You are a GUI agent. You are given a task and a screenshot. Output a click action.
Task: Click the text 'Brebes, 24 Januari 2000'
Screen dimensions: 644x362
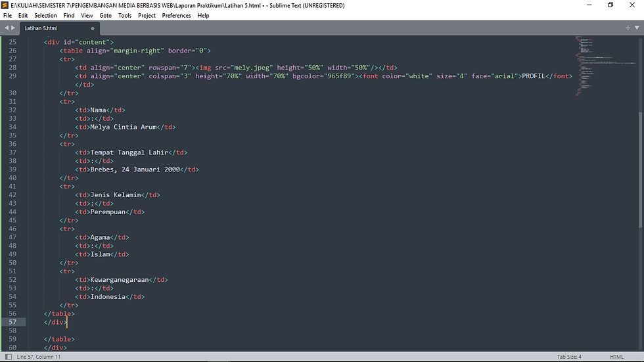click(x=135, y=170)
